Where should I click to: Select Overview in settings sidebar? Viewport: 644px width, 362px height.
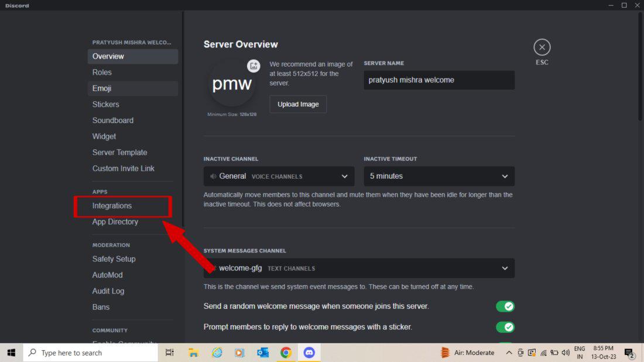click(x=133, y=56)
